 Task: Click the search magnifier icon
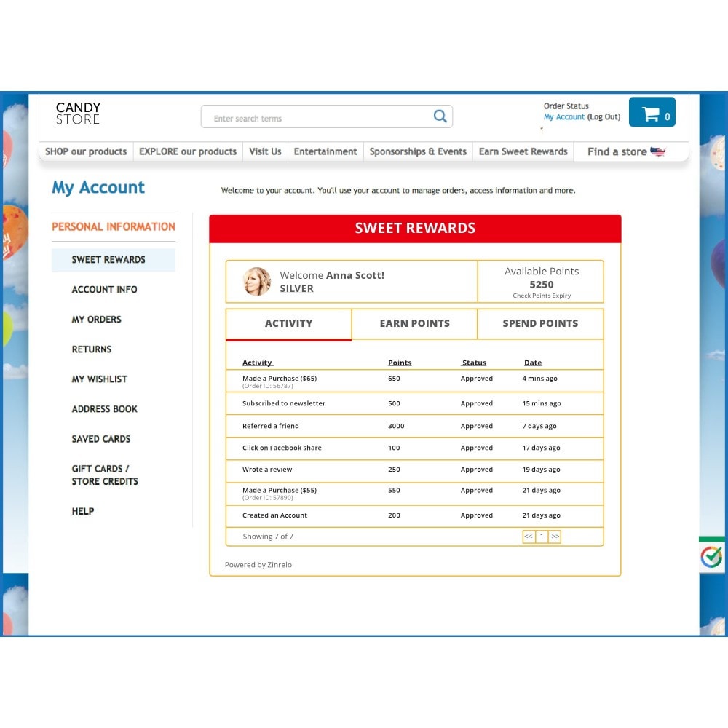[440, 116]
